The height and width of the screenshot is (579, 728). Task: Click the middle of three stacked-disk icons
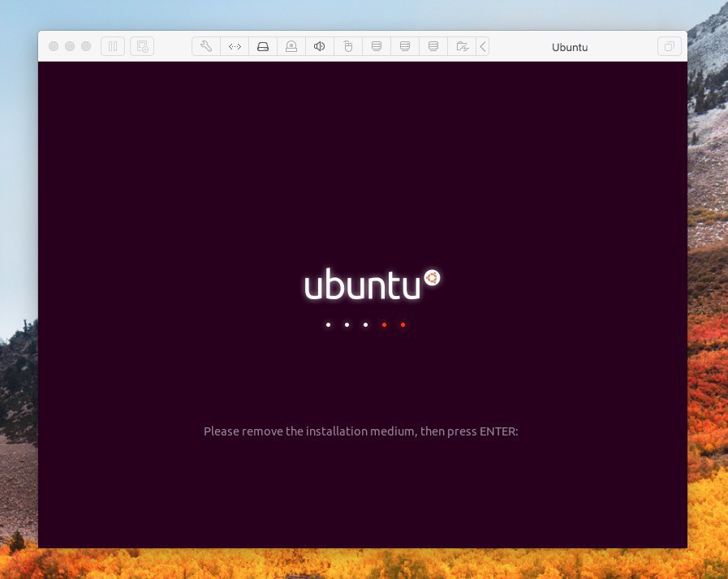point(405,46)
